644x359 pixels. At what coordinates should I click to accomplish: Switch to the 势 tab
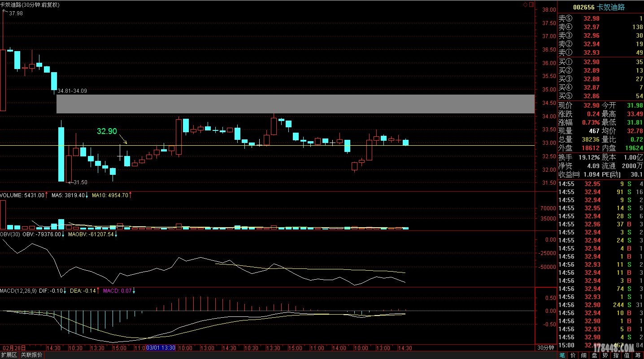coord(605,355)
